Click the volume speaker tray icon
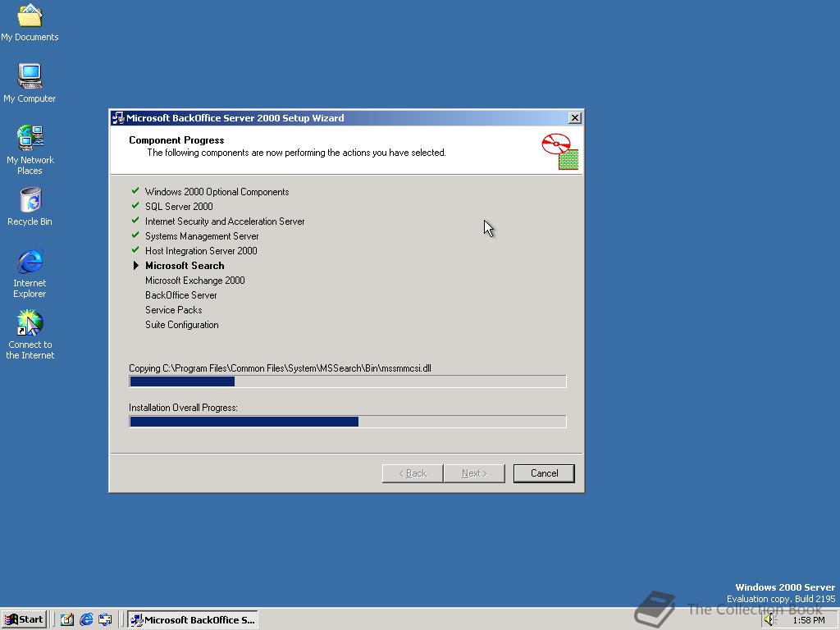Image resolution: width=840 pixels, height=630 pixels. [x=769, y=620]
